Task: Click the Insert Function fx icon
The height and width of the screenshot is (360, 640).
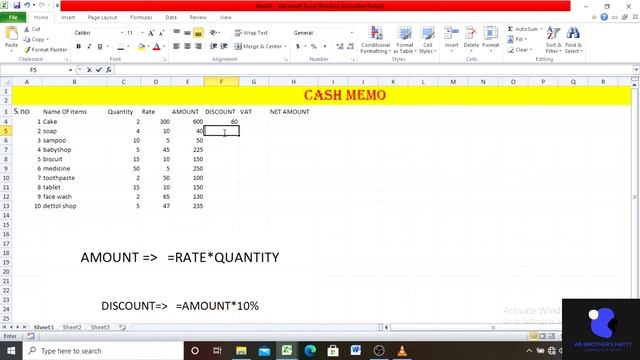Action: click(x=109, y=70)
